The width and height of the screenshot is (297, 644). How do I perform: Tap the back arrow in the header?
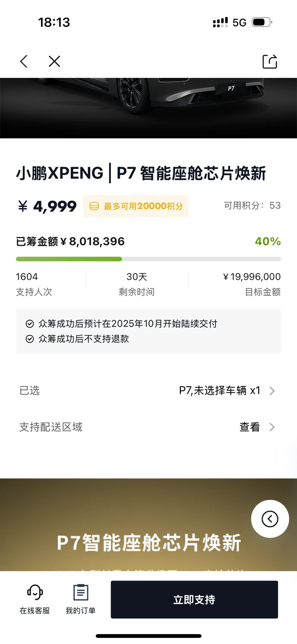24,61
